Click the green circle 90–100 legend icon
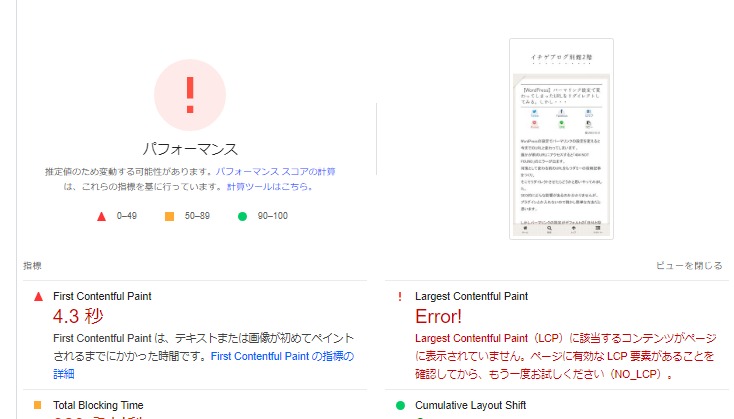Viewport: 734px width, 419px height. click(x=243, y=215)
